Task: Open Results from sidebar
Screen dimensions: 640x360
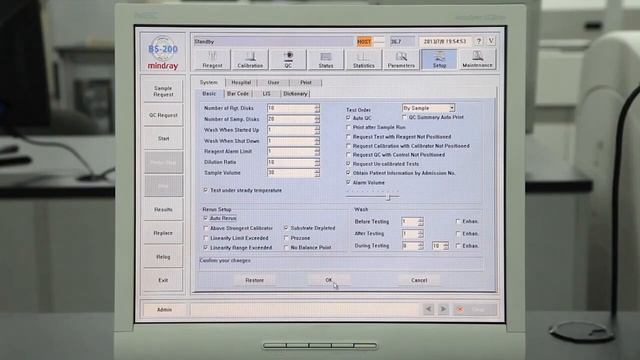Action: tap(163, 209)
